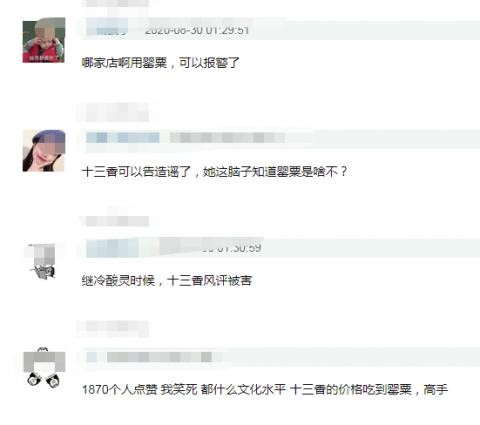
Task: Click cartoon avatar beside 1870个人点赞 comment
Action: coord(44,367)
